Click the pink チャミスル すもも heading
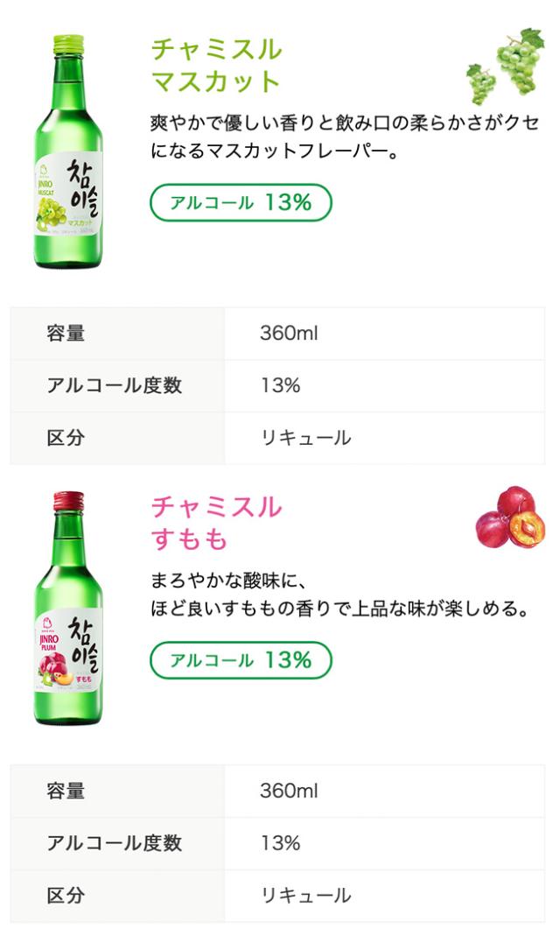This screenshot has height=936, width=560. 216,523
